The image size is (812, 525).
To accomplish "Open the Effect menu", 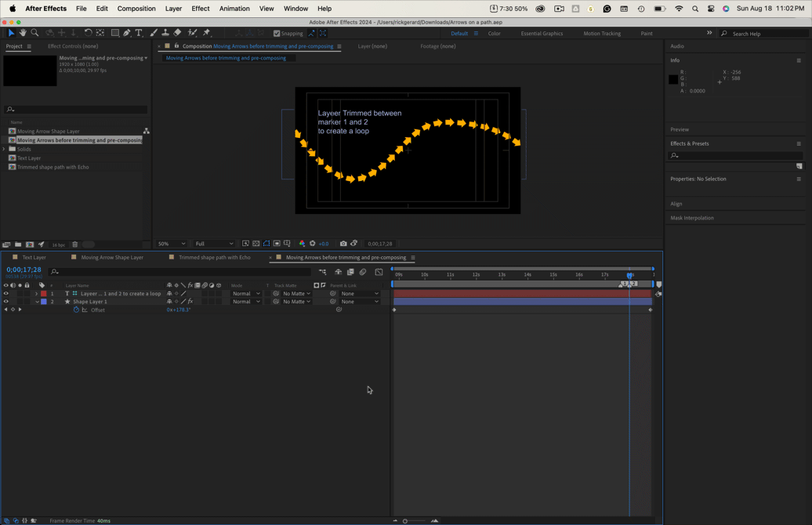I will click(x=201, y=9).
